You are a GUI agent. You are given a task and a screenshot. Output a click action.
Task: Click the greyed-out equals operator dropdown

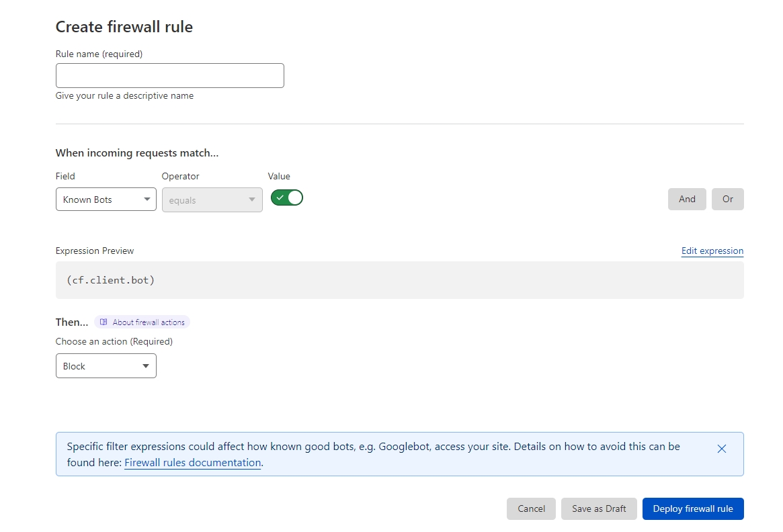click(212, 199)
